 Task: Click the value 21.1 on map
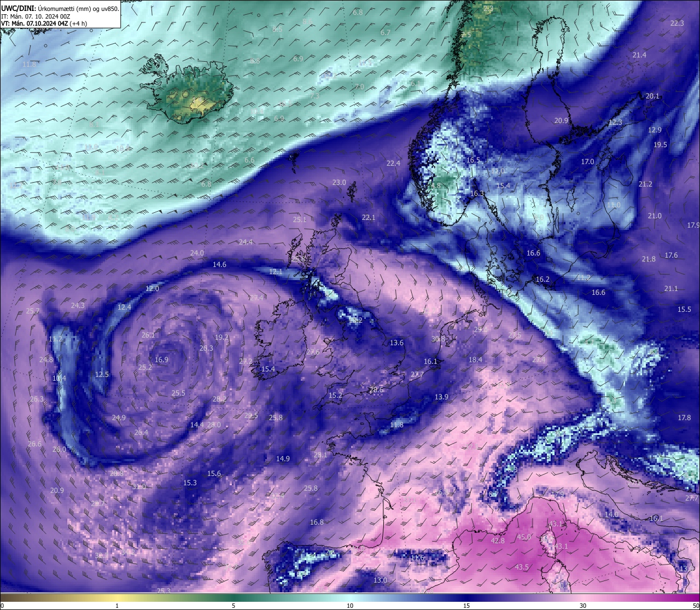(x=670, y=288)
